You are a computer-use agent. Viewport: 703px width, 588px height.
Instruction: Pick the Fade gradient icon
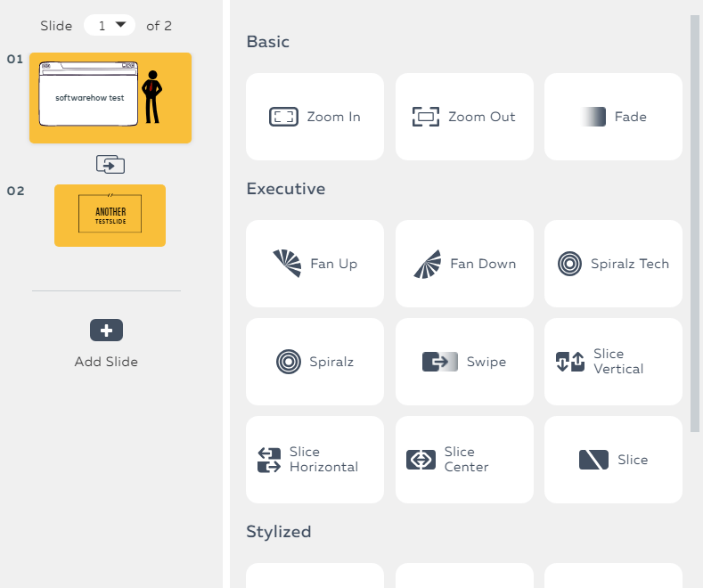593,117
